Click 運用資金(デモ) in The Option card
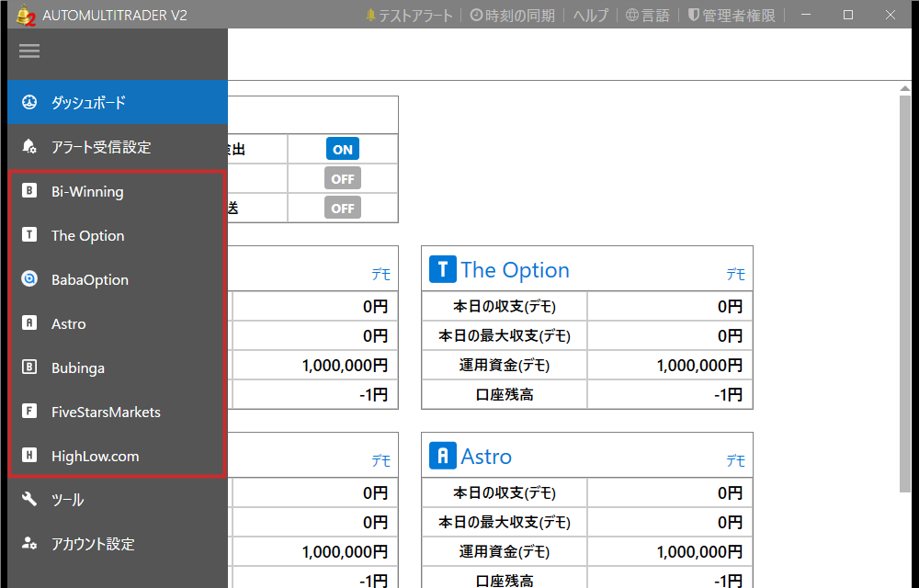The height and width of the screenshot is (588, 919). click(x=504, y=365)
